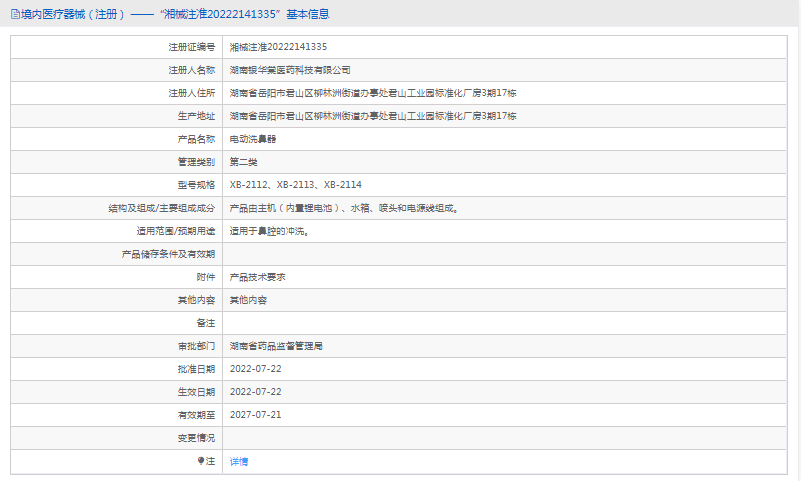Select structure description 产品由主机（内置锂电池）

coord(284,208)
